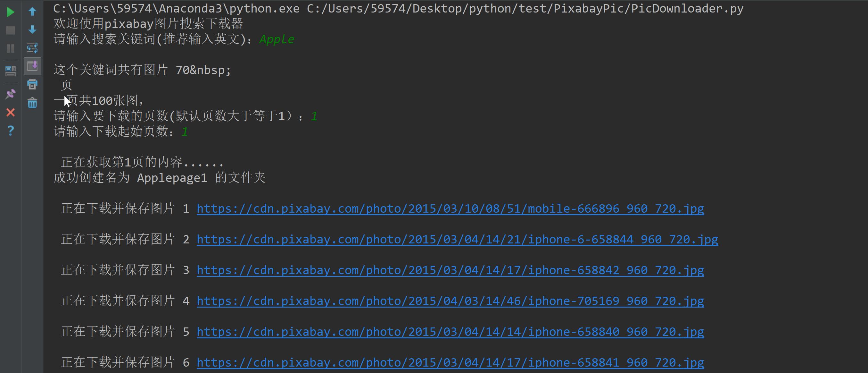Viewport: 868px width, 373px height.
Task: Click the Pause output icon
Action: click(11, 48)
